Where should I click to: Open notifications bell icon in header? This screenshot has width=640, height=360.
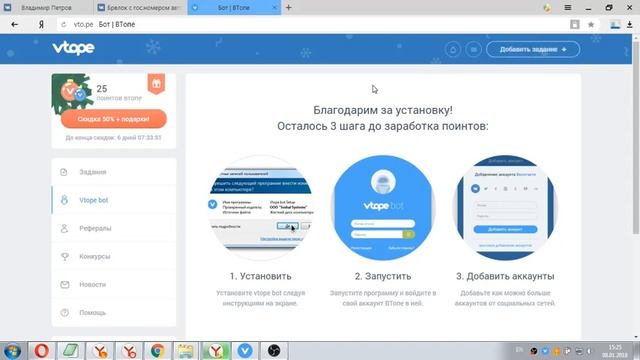pyautogui.click(x=453, y=49)
